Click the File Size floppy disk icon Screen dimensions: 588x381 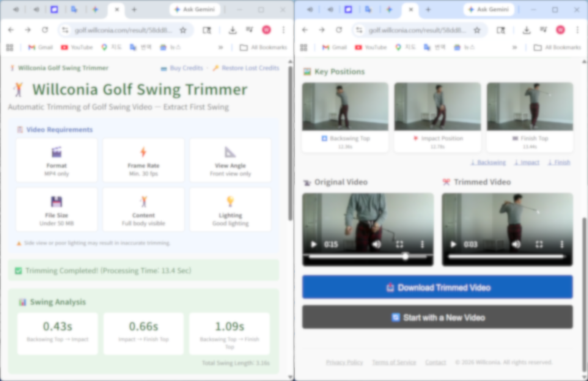tap(57, 202)
